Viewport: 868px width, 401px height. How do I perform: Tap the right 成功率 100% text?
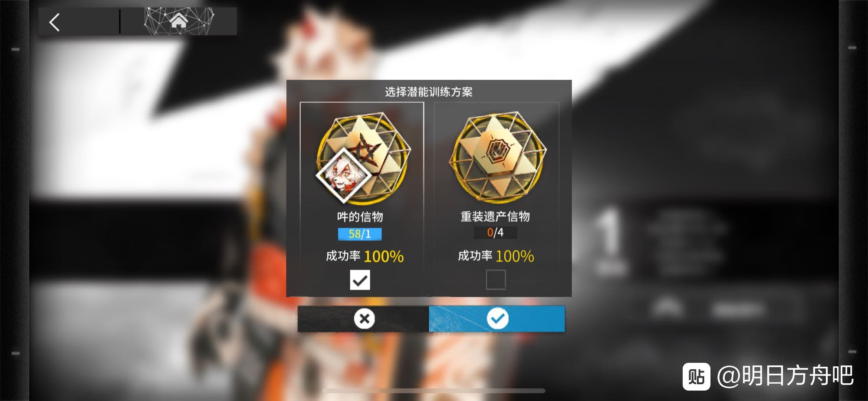pyautogui.click(x=496, y=256)
